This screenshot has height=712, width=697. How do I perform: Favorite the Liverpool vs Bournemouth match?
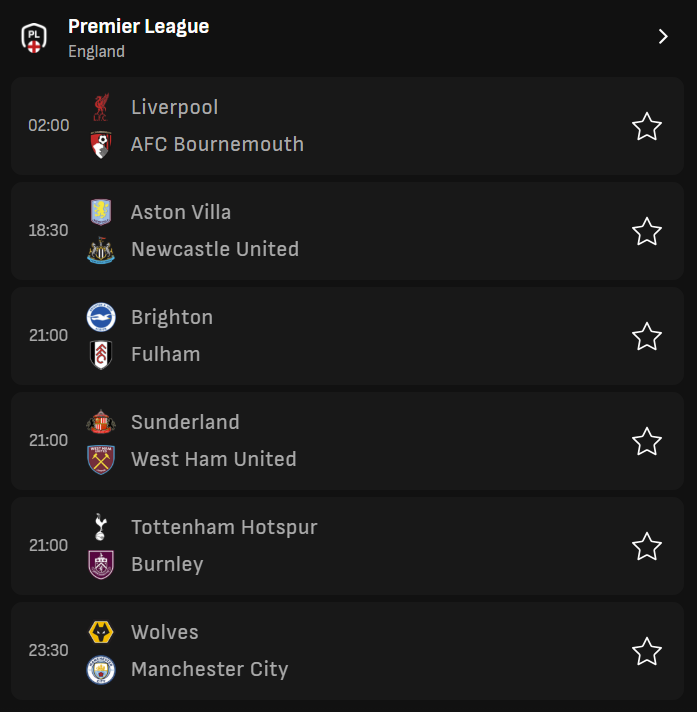click(647, 126)
